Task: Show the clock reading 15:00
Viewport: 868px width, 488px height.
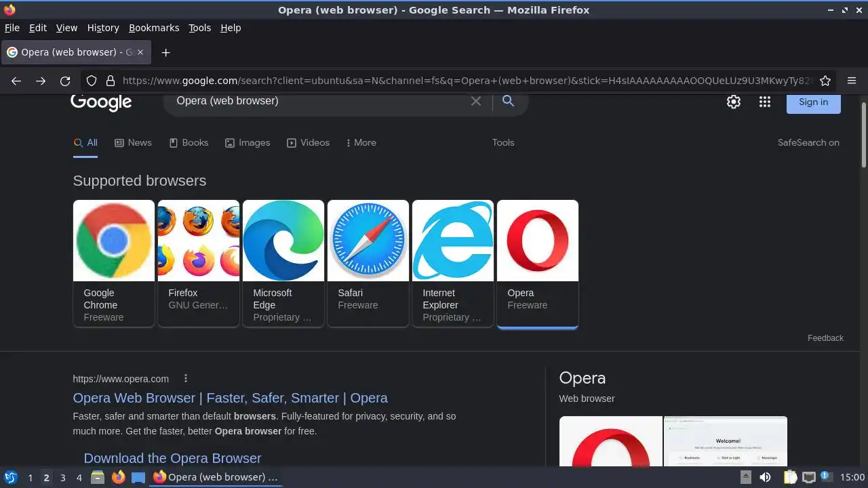Action: (x=852, y=477)
